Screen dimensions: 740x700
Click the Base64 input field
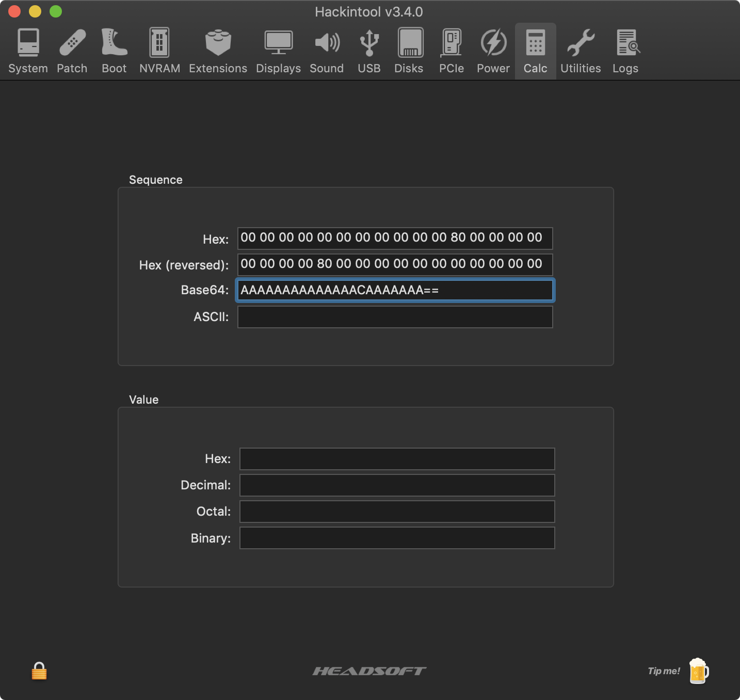point(395,290)
